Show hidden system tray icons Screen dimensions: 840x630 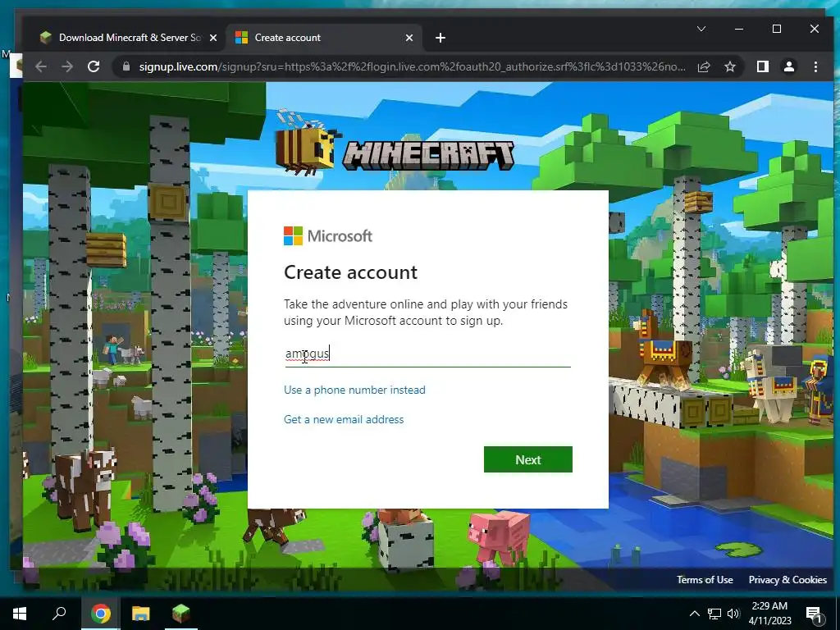pos(694,614)
